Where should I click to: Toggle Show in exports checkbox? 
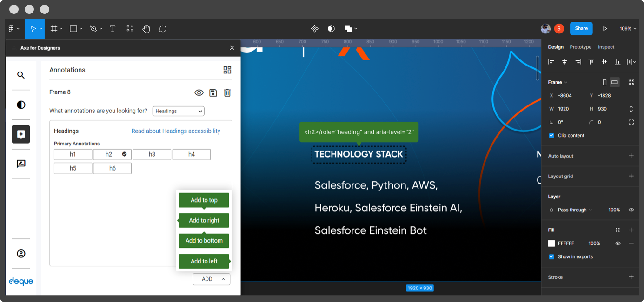551,256
